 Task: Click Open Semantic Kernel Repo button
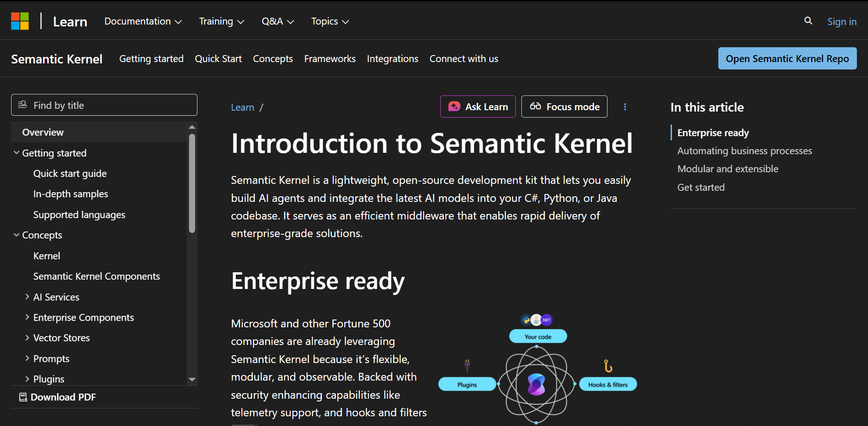[787, 58]
